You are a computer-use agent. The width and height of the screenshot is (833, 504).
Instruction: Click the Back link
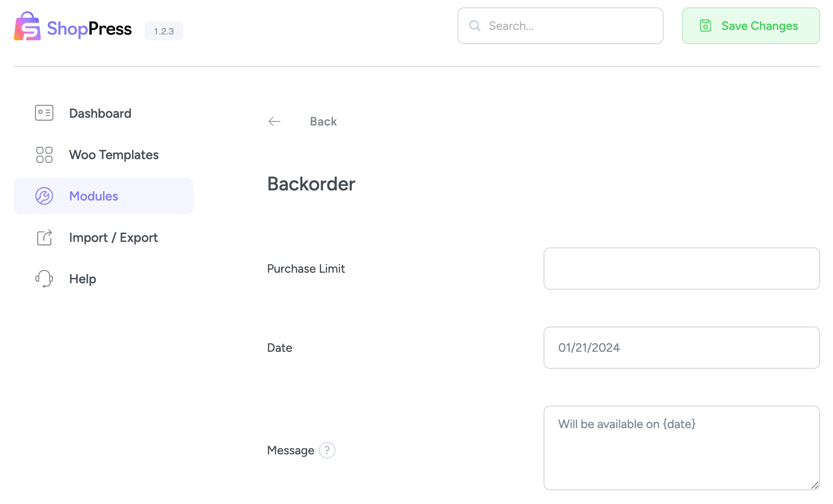323,121
